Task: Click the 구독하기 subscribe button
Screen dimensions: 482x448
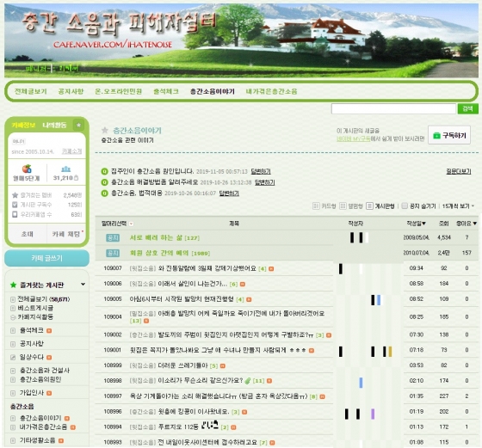Action: point(449,135)
